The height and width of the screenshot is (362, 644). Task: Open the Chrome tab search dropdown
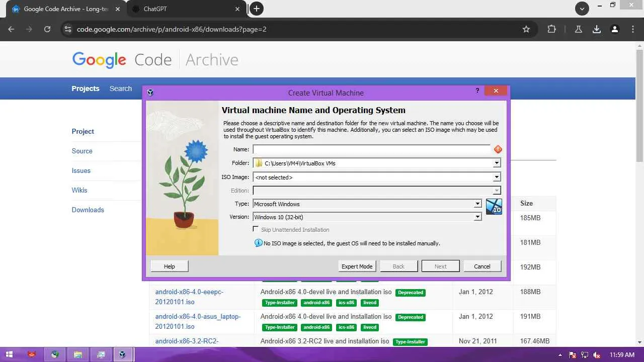(582, 9)
